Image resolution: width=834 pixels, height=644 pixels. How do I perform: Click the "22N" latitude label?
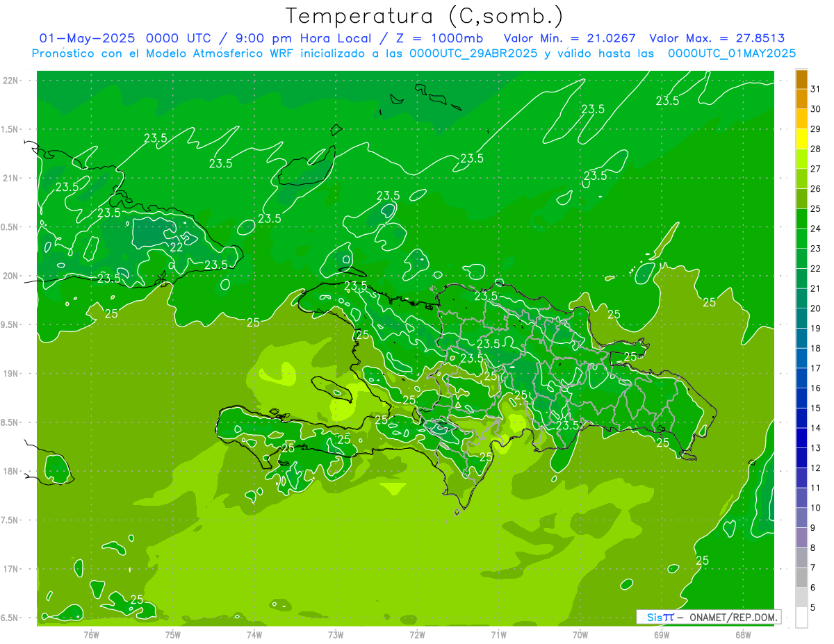[x=11, y=81]
